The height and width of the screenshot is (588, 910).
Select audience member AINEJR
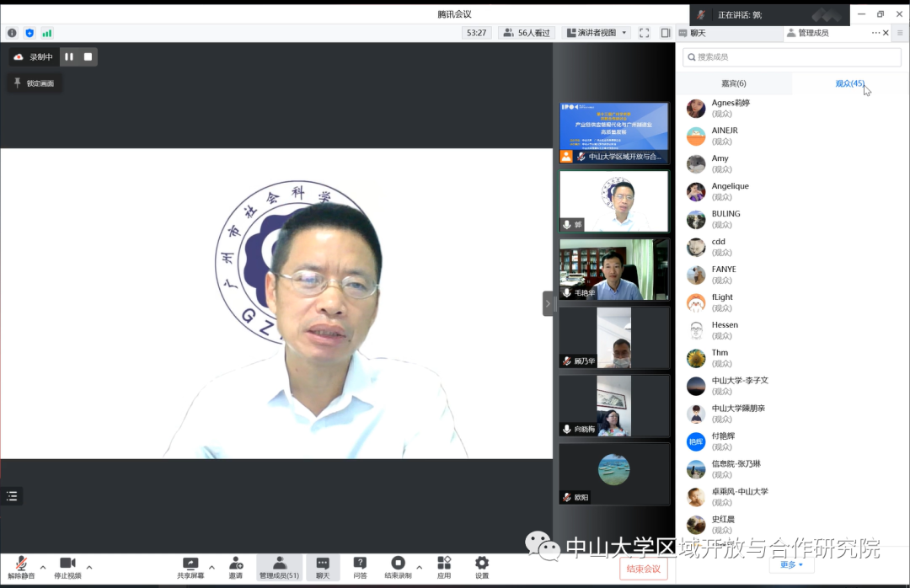pyautogui.click(x=792, y=136)
